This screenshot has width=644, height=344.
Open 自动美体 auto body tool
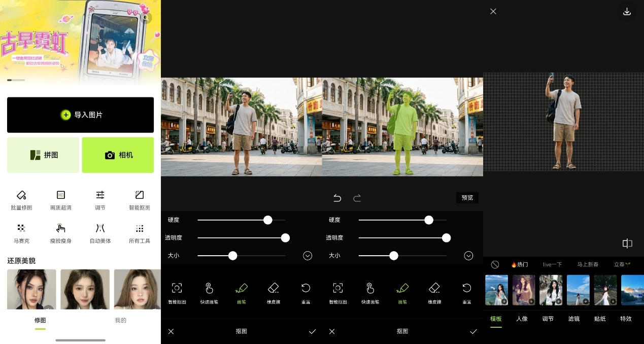100,233
